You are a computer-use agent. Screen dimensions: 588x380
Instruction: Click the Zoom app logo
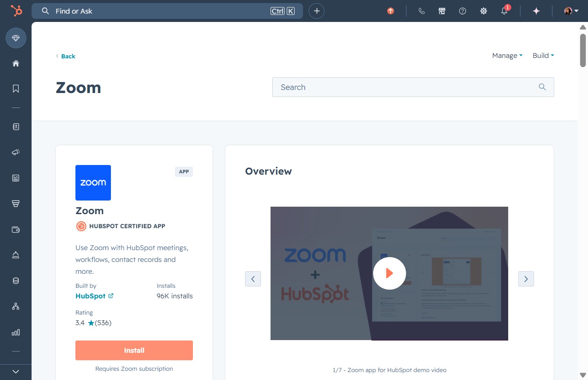pyautogui.click(x=93, y=183)
